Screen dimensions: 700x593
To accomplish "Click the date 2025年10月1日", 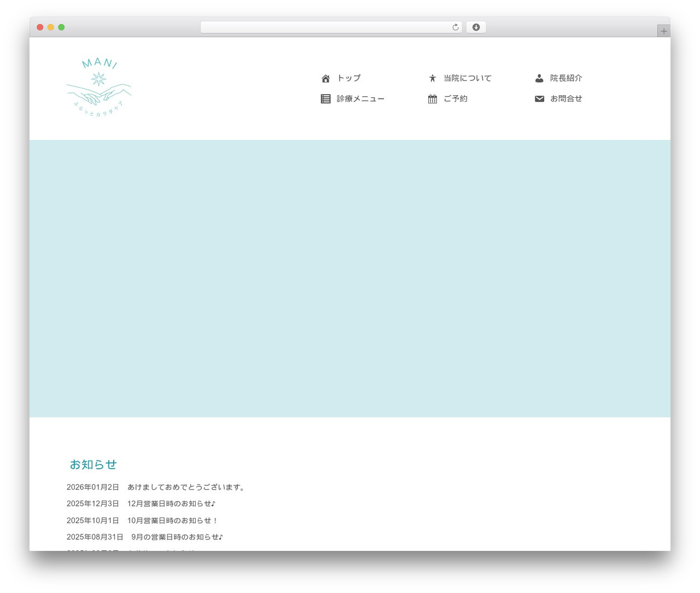I will pyautogui.click(x=93, y=521).
